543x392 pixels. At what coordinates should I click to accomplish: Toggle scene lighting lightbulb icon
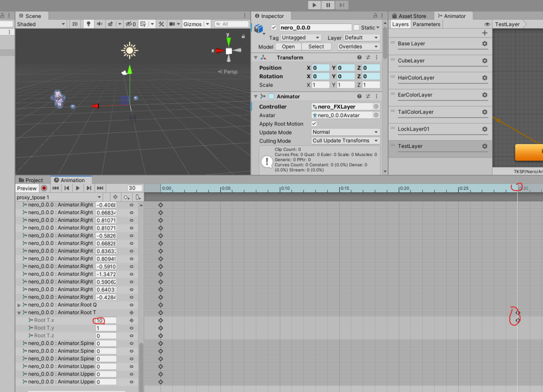[89, 24]
